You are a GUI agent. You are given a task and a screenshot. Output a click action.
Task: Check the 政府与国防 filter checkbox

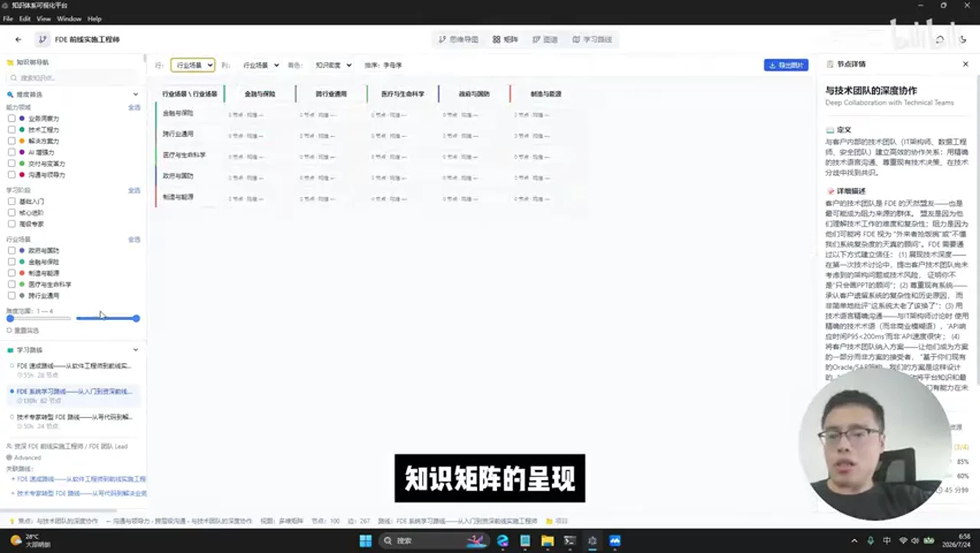coord(11,250)
